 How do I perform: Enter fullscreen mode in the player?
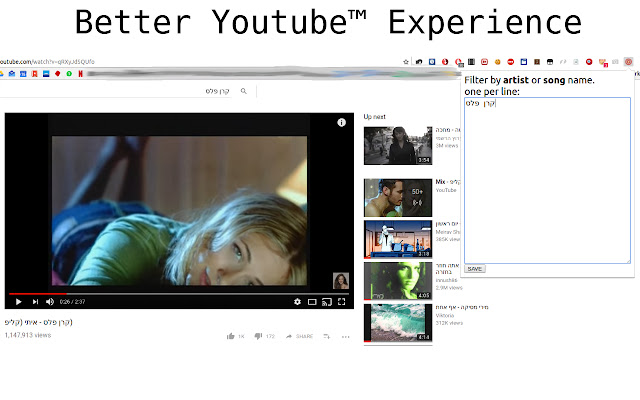(x=342, y=302)
